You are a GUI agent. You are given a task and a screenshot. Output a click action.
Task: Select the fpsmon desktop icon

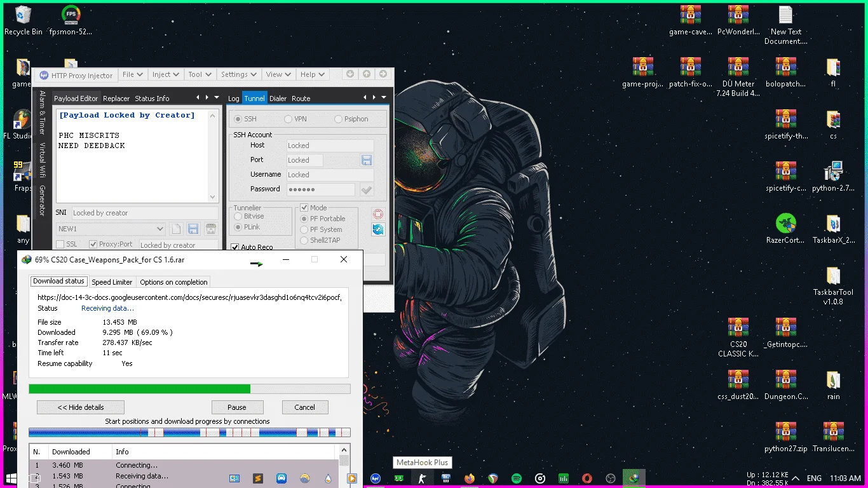click(71, 20)
